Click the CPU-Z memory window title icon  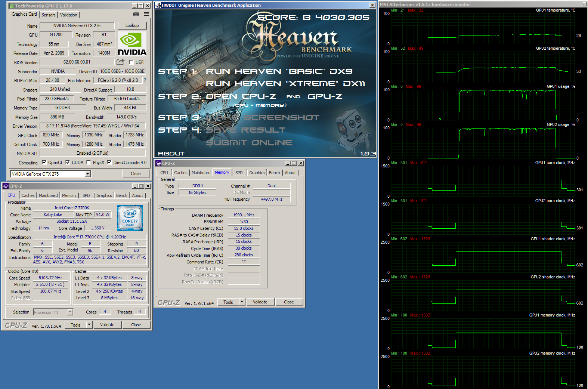tap(158, 163)
